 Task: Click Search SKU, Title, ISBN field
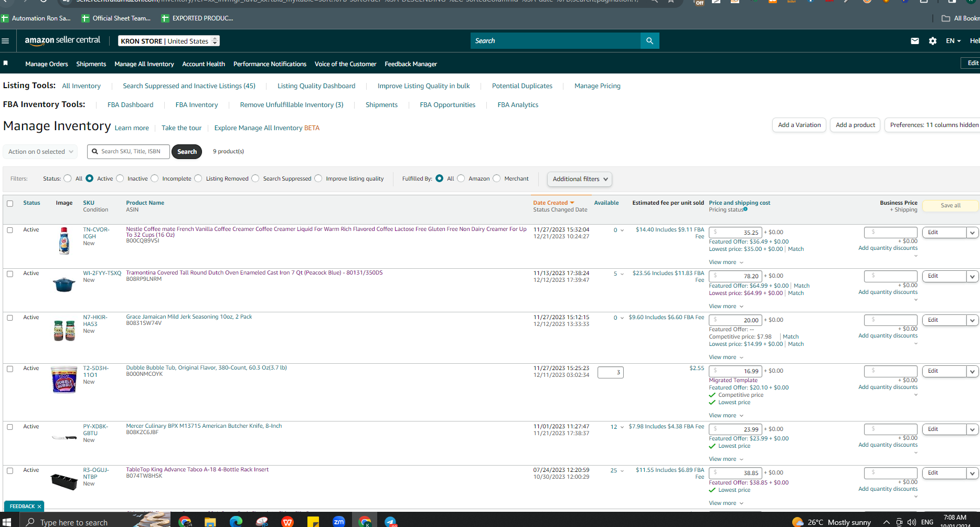click(129, 152)
